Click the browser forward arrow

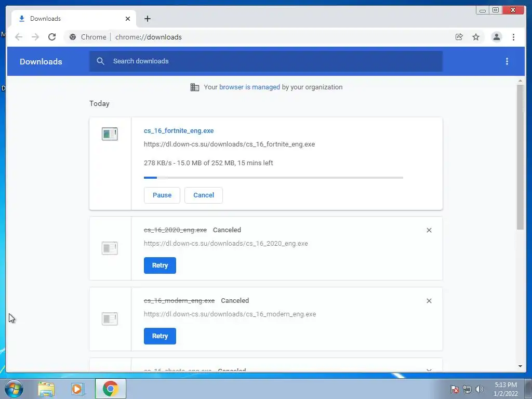pyautogui.click(x=35, y=37)
